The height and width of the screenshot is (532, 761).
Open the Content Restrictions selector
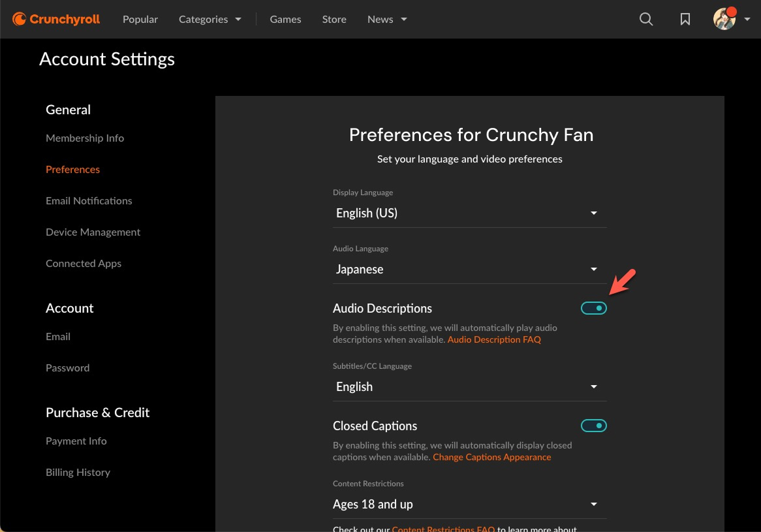[x=469, y=504]
